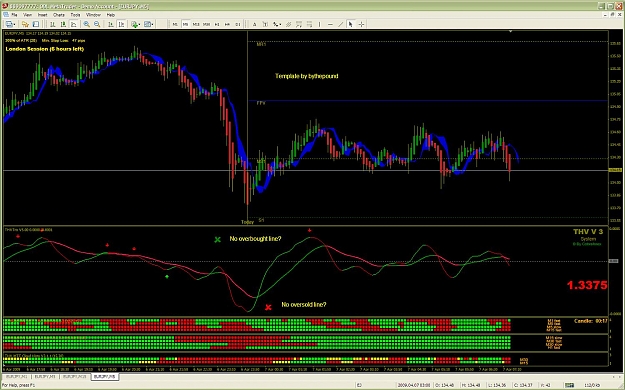
Task: Switch timeframe to M5
Action: click(185, 24)
